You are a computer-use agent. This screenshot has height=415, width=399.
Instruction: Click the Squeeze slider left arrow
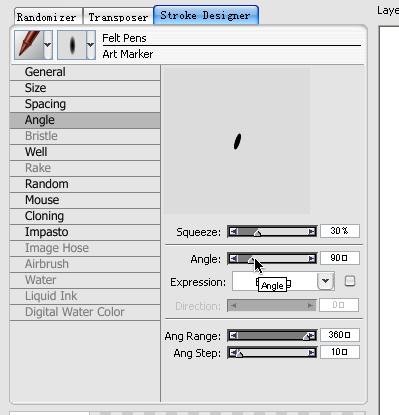pyautogui.click(x=234, y=231)
